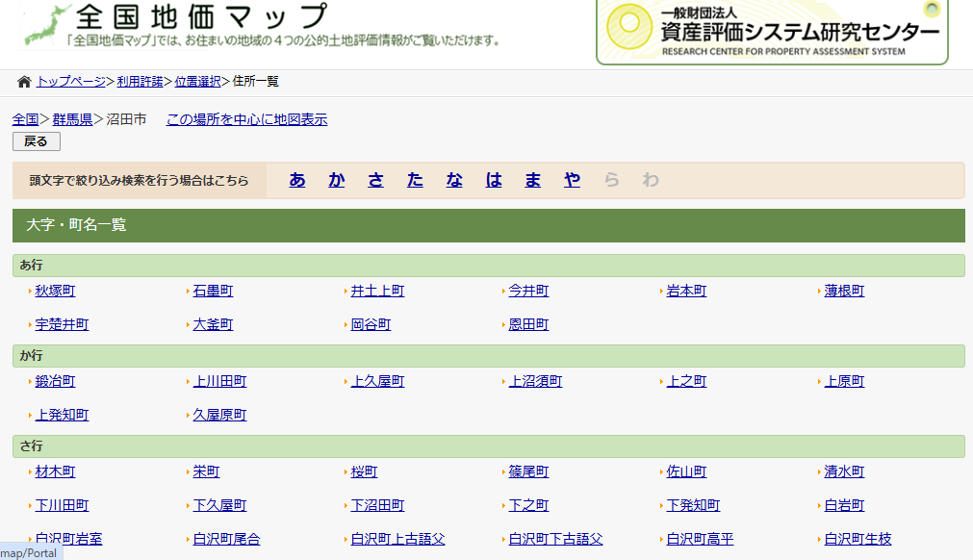Image resolution: width=973 pixels, height=560 pixels.
Task: Choose 清水町 in the さ行 section
Action: (x=844, y=471)
